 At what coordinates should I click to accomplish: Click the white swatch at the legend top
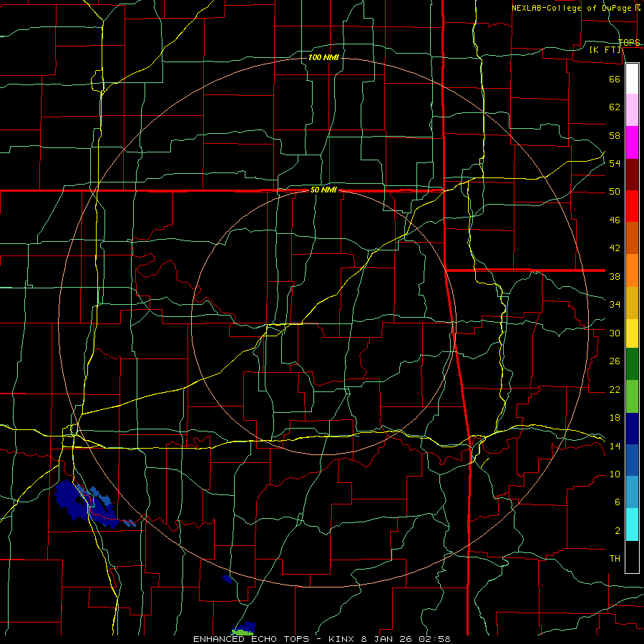(632, 79)
